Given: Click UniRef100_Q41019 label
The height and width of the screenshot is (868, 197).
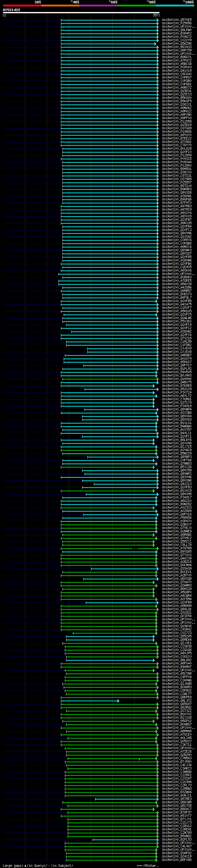Looking at the screenshot, I should pos(177,71).
